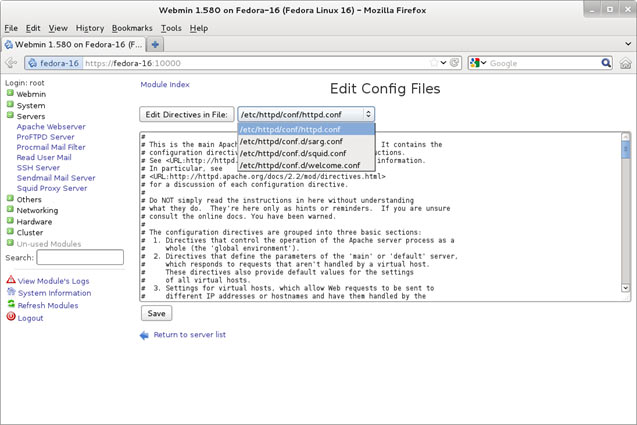Open the Tools menu
The width and height of the screenshot is (637, 425).
tap(171, 28)
